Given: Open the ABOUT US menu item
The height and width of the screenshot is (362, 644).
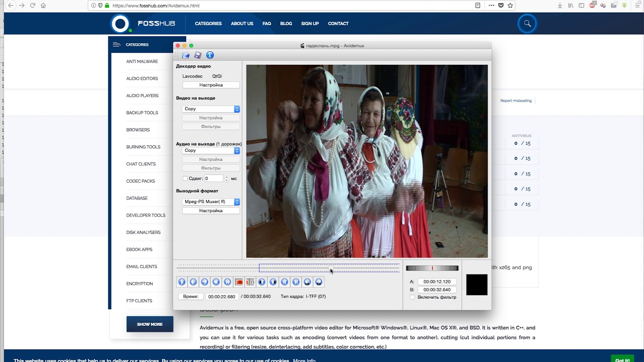Looking at the screenshot, I should [x=242, y=24].
